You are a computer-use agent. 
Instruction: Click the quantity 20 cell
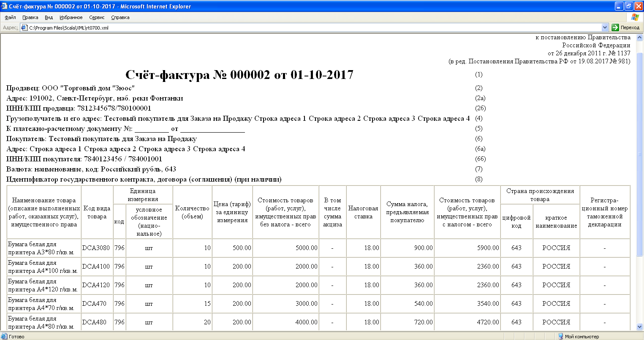coord(192,322)
